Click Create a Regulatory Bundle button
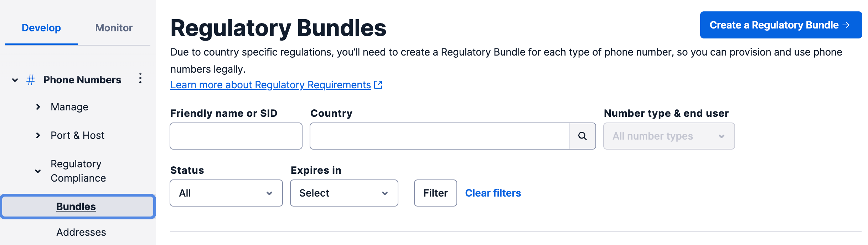 781,25
